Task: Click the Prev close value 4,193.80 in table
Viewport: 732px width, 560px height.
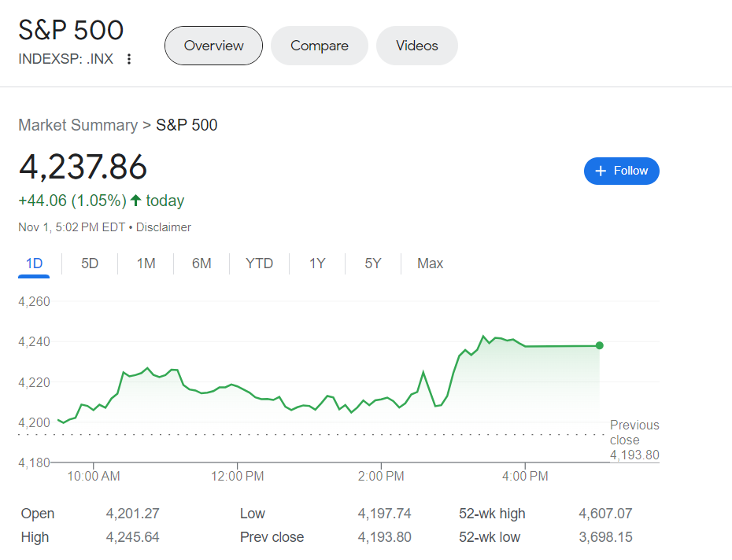Action: click(x=384, y=537)
